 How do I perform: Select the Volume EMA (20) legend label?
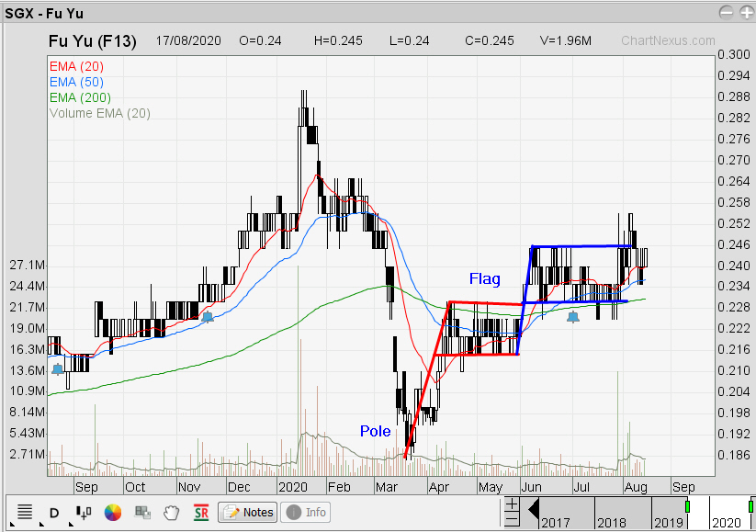click(x=100, y=113)
